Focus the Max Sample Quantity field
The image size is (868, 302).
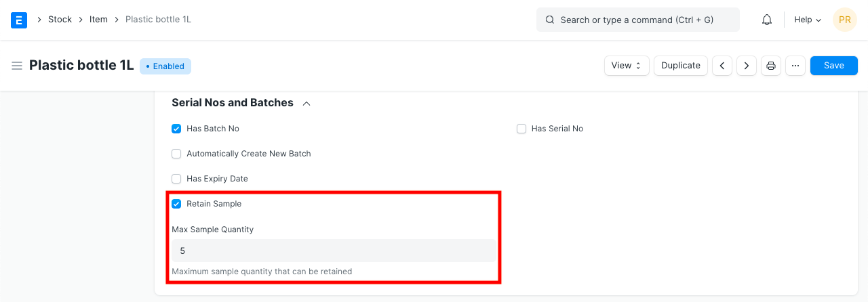(x=334, y=251)
